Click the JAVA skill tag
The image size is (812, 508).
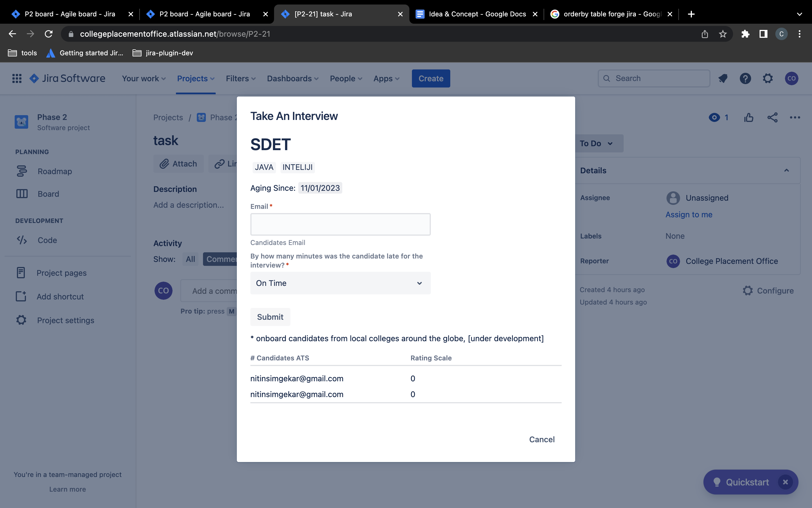coord(264,167)
